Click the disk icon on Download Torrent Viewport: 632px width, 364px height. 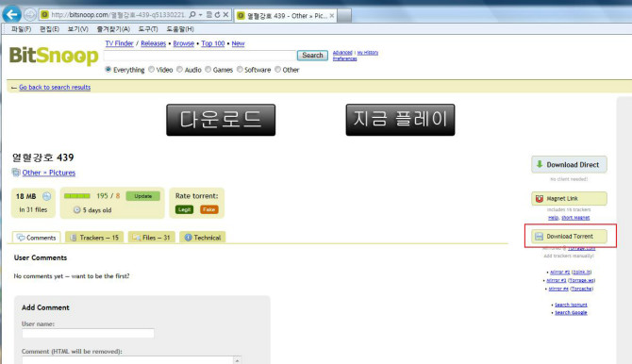pyautogui.click(x=539, y=236)
